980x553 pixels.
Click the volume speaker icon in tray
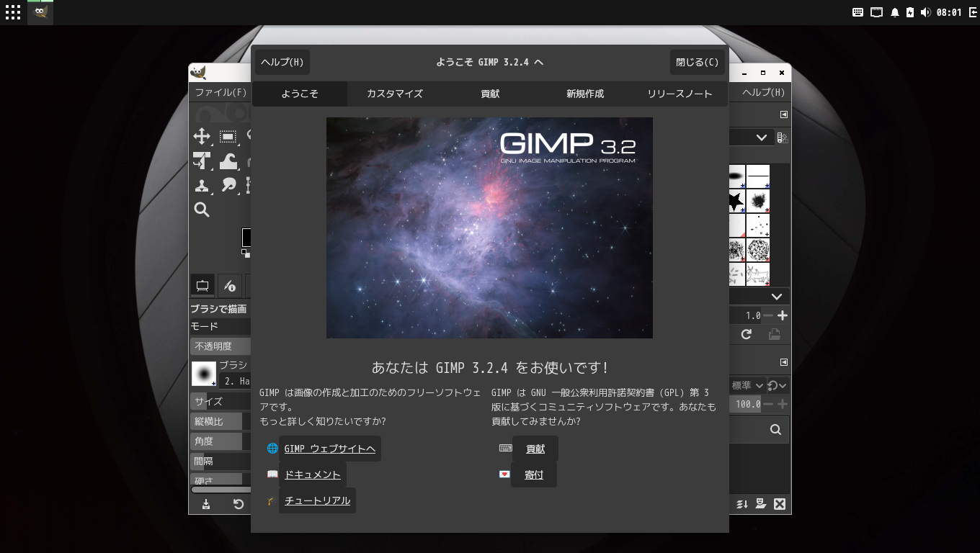point(925,12)
